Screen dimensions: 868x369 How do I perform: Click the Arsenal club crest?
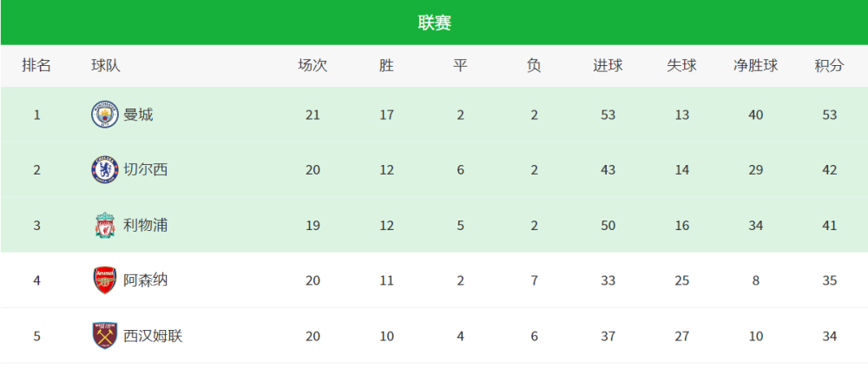pyautogui.click(x=104, y=280)
